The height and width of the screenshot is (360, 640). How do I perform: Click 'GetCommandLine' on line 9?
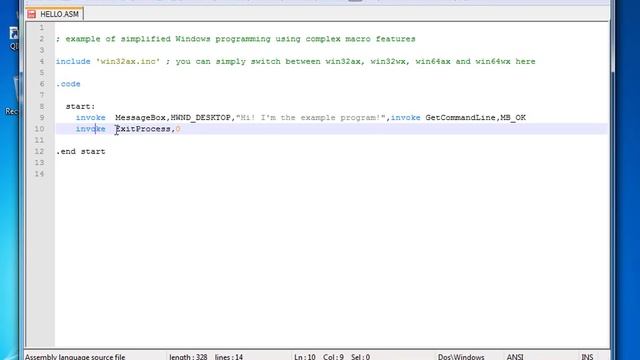(460, 118)
